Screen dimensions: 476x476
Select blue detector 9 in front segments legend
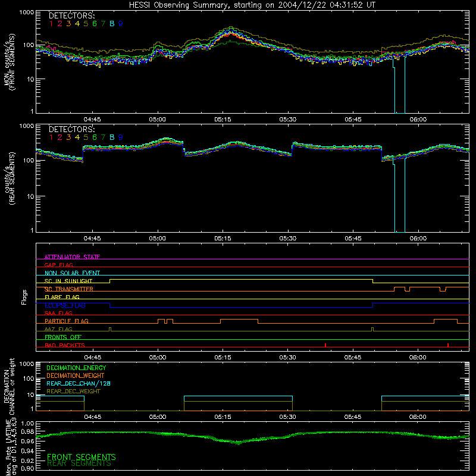click(121, 24)
